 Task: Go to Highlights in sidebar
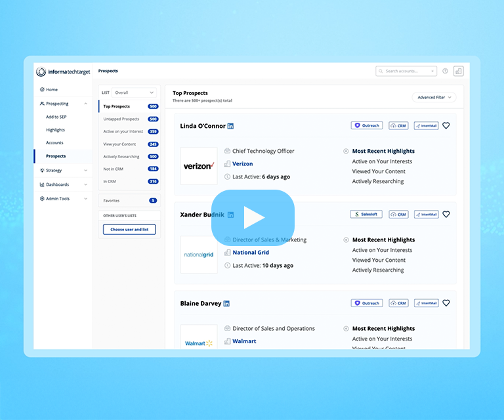coord(55,130)
